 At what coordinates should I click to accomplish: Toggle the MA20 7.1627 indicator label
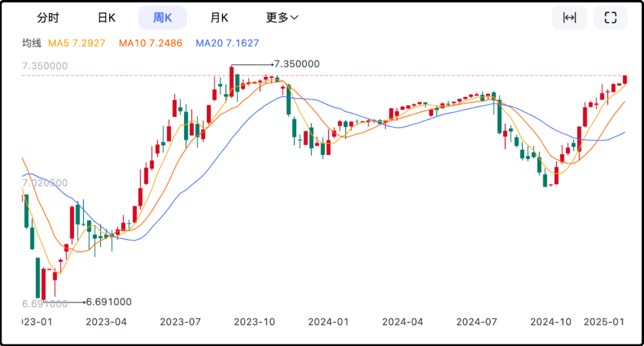pyautogui.click(x=227, y=43)
